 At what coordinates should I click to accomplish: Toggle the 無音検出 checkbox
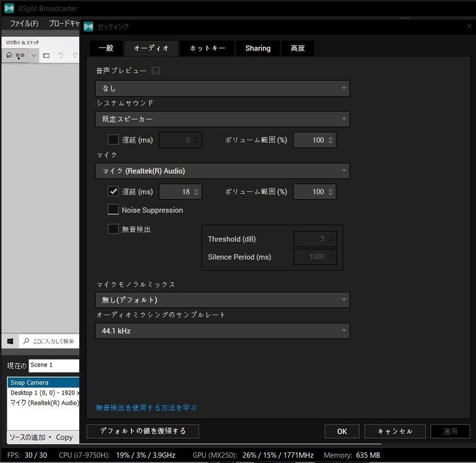tap(113, 229)
